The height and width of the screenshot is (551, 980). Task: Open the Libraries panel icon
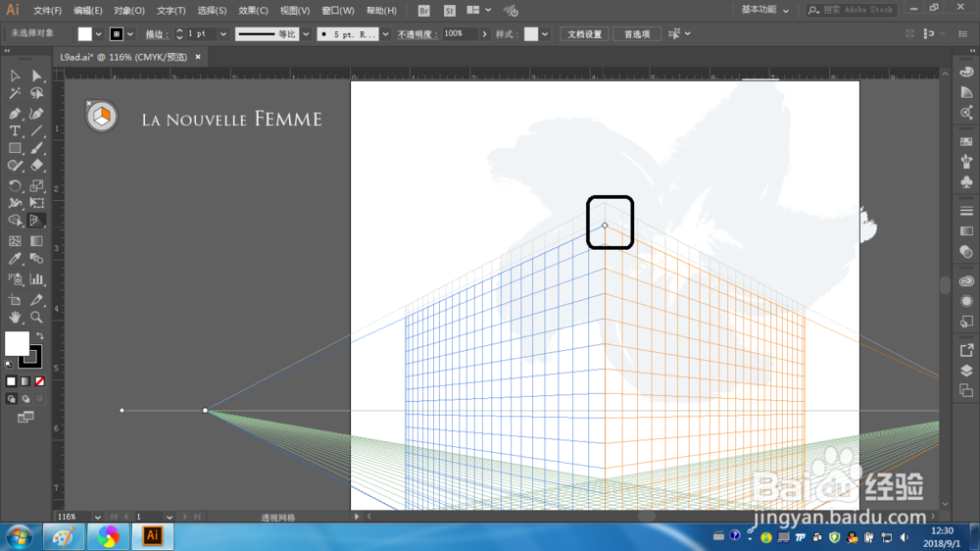(966, 280)
